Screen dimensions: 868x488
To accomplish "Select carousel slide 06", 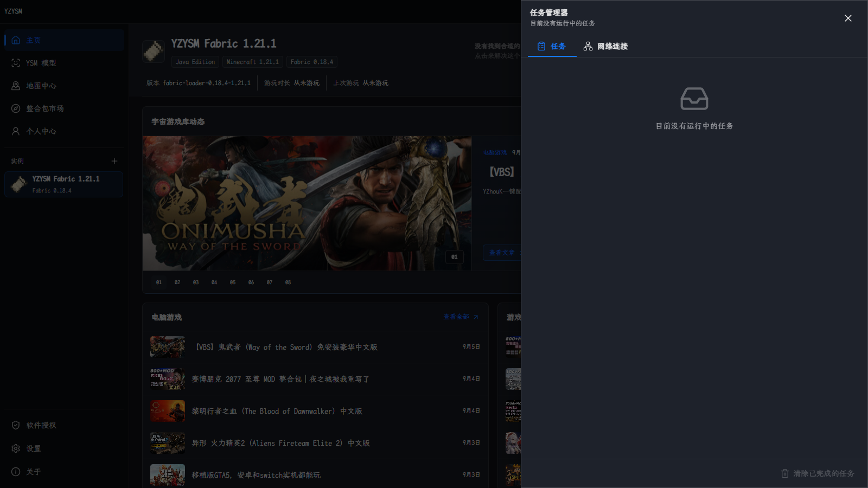I will [x=251, y=282].
